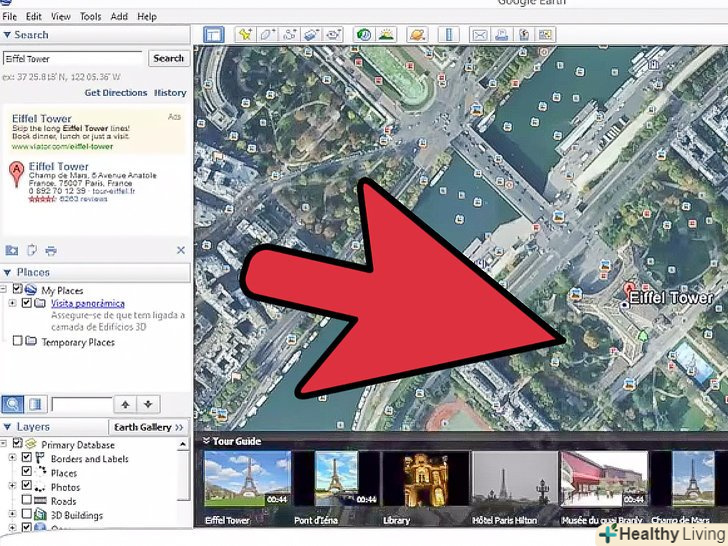
Task: Toggle the sidebar panel icon in toolbar
Action: pyautogui.click(x=213, y=35)
